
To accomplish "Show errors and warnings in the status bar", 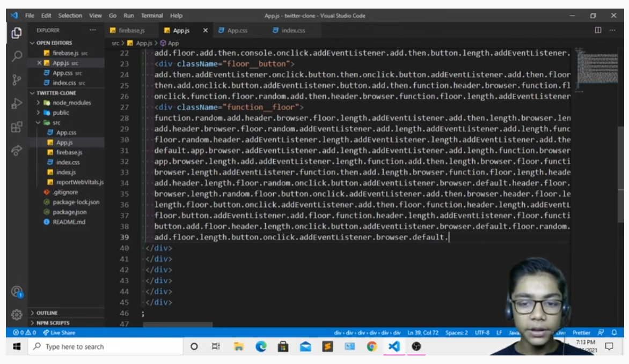I will pos(25,333).
